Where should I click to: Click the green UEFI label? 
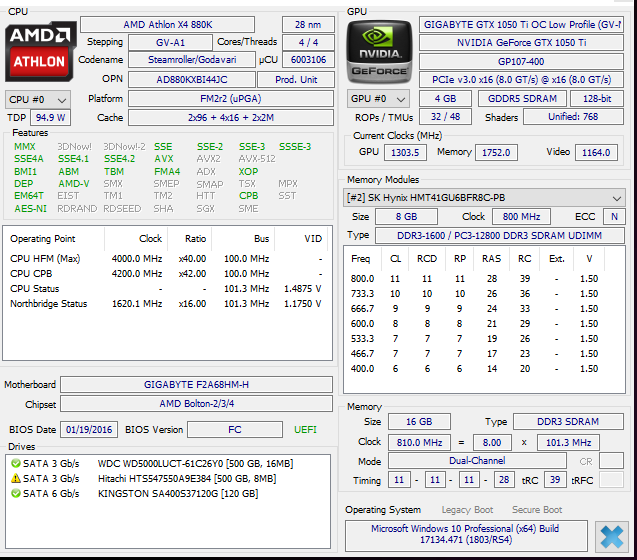[x=305, y=430]
